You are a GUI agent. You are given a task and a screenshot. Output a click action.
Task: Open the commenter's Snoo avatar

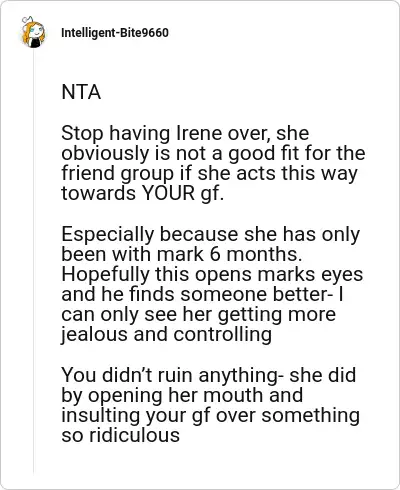tap(33, 32)
